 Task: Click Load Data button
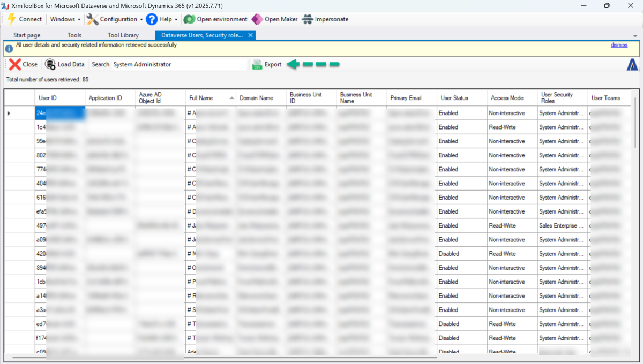[x=65, y=64]
